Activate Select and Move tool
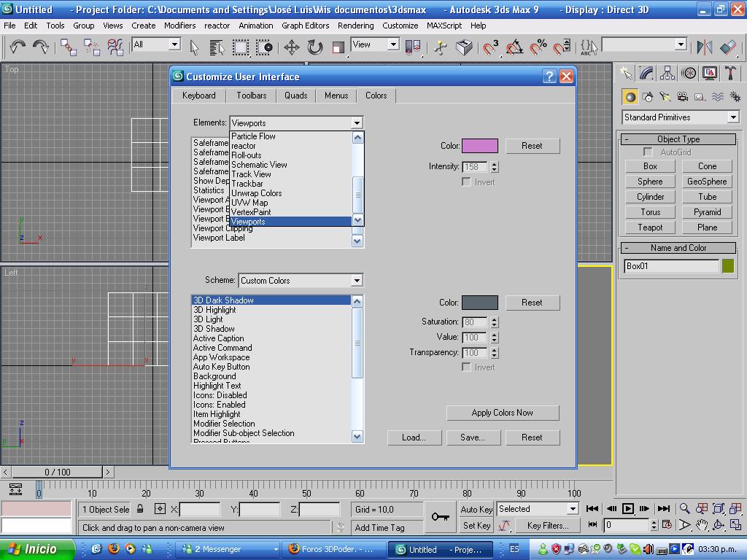Image resolution: width=747 pixels, height=560 pixels. tap(292, 47)
